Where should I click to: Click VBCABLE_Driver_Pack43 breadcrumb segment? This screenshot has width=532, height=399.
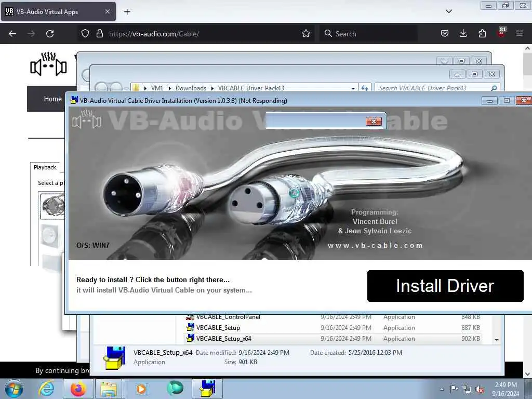[x=251, y=88]
